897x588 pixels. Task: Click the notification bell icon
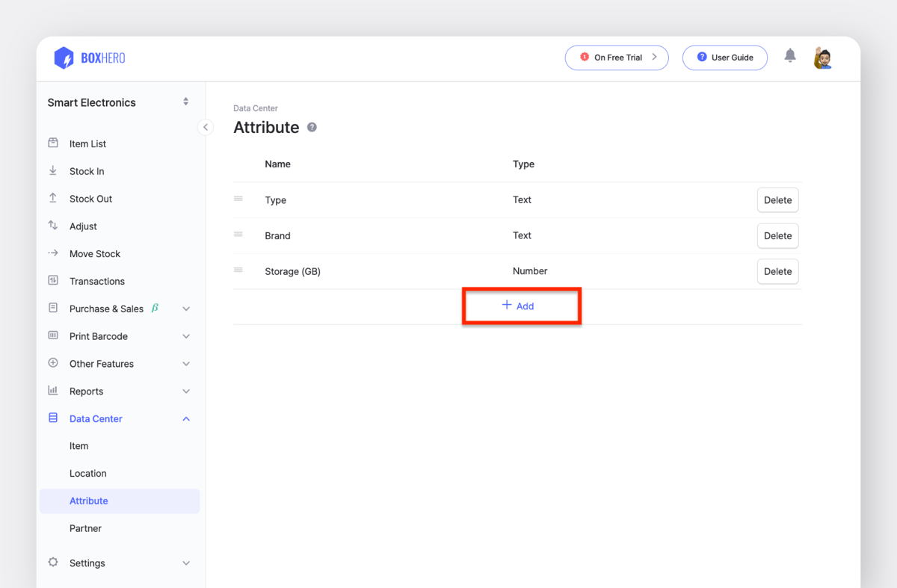coord(790,55)
